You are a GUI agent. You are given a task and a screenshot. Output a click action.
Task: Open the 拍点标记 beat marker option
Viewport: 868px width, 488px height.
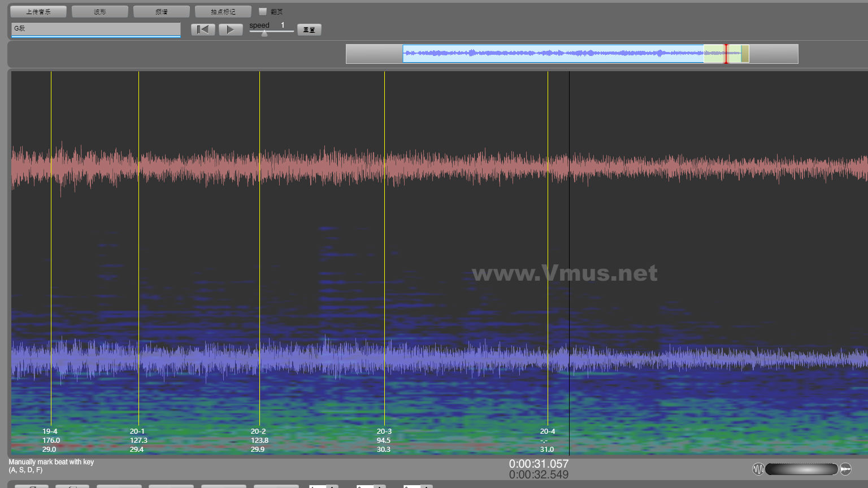tap(223, 12)
